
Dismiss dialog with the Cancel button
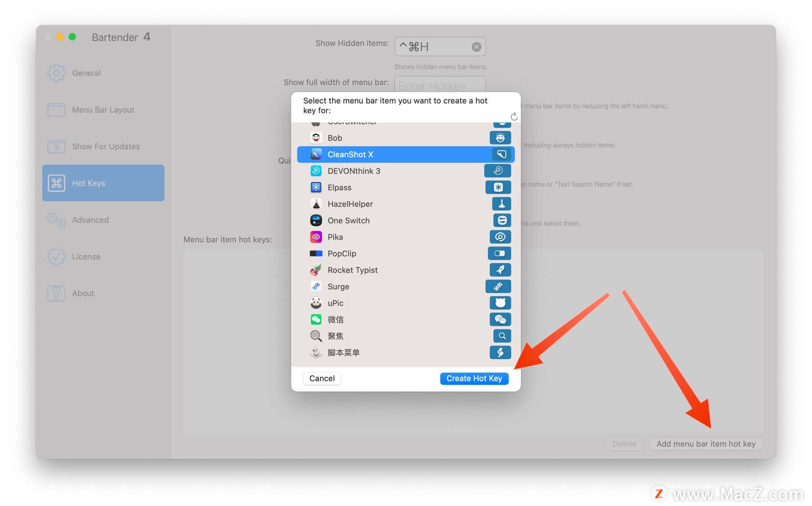[322, 379]
